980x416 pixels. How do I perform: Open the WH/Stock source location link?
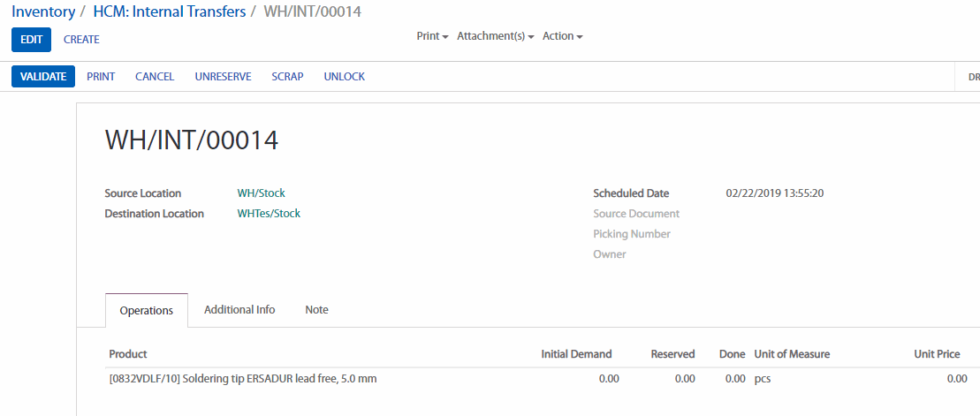[x=261, y=193]
